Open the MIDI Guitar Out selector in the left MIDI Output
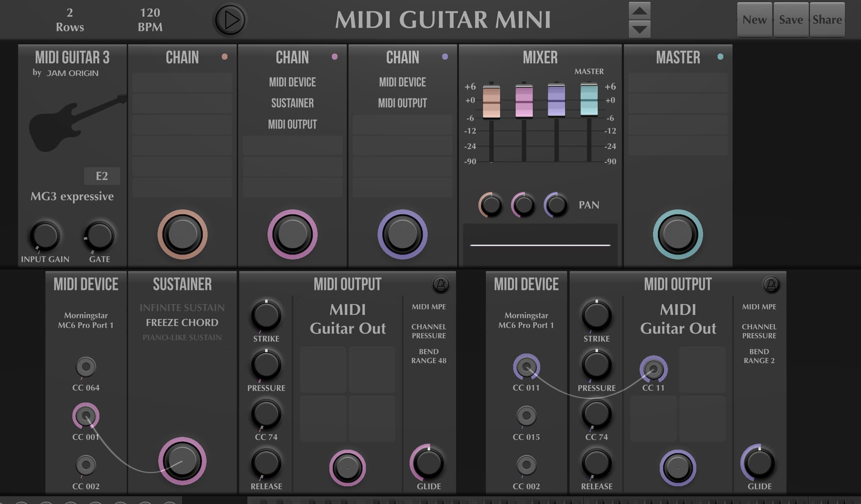861x504 pixels. click(x=348, y=319)
